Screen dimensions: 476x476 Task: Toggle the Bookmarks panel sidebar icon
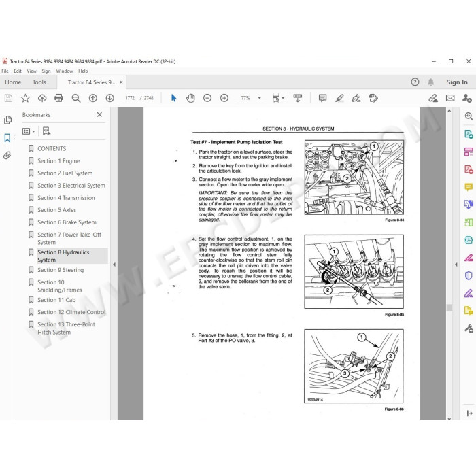(7, 138)
